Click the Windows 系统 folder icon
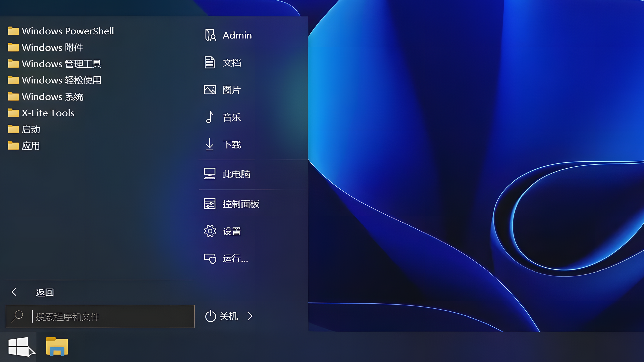The image size is (644, 362). (x=13, y=97)
